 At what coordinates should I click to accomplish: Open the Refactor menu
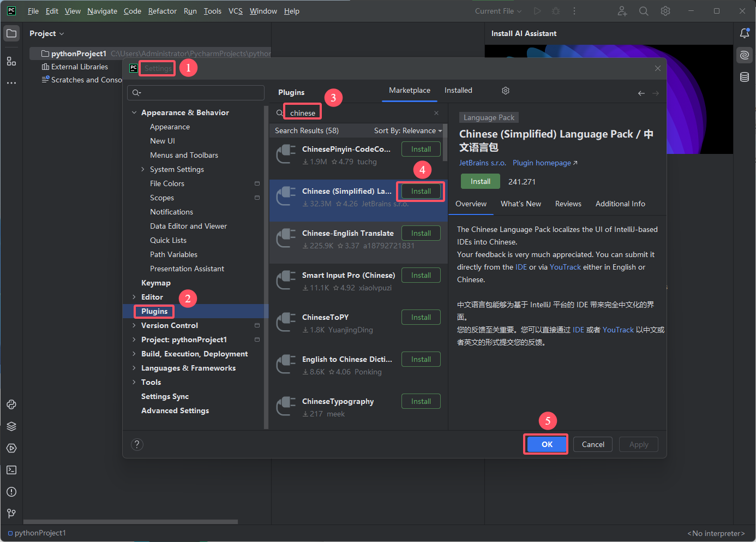pyautogui.click(x=163, y=11)
